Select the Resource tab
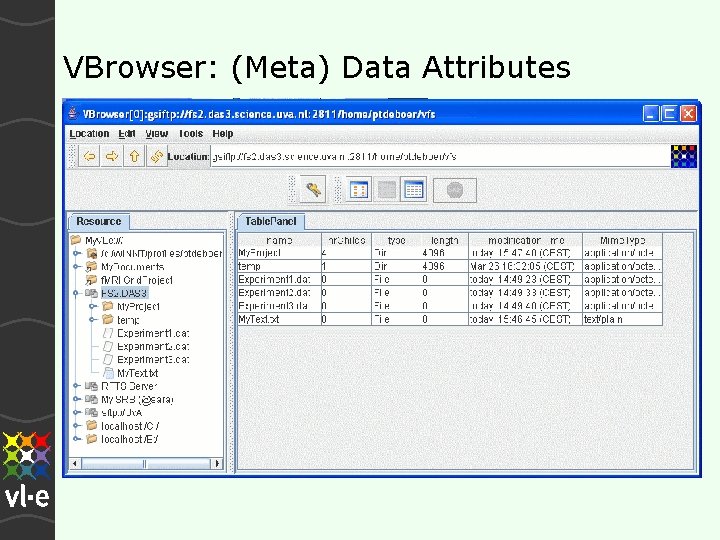 (x=99, y=221)
